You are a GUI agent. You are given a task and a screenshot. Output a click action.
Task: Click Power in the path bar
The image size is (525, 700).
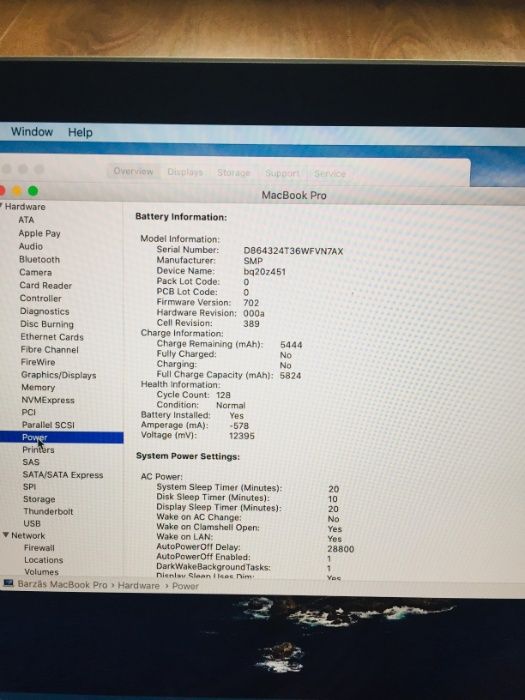click(x=185, y=586)
